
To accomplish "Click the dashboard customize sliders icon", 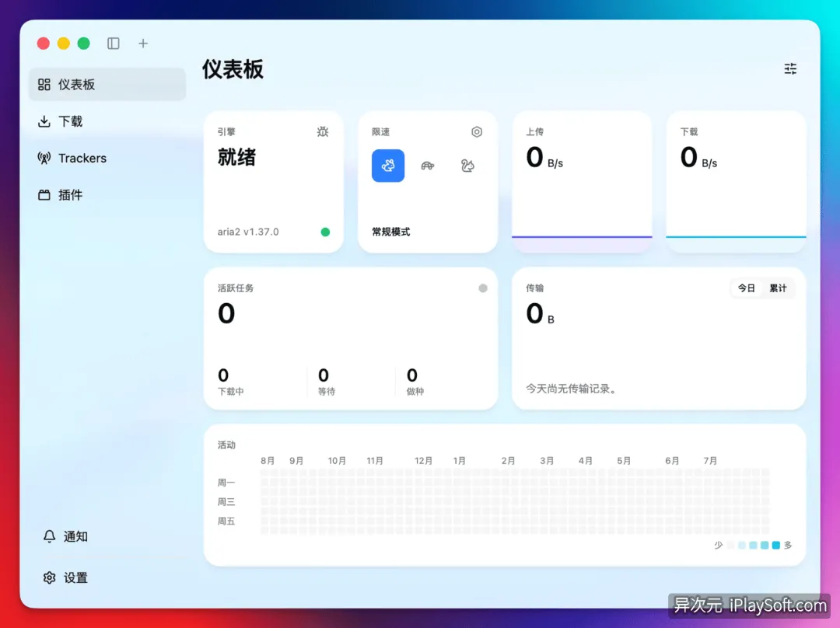I will click(790, 68).
